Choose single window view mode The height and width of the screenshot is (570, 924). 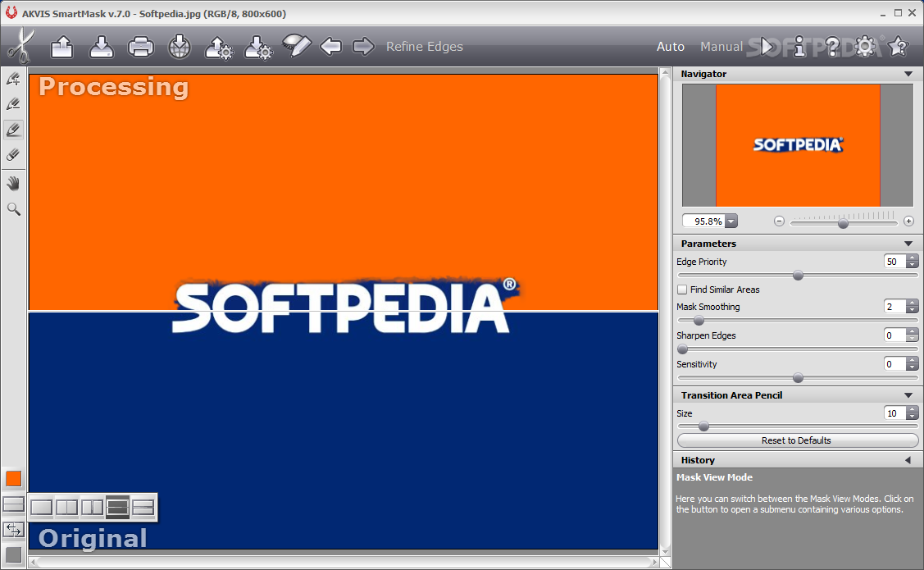(41, 507)
